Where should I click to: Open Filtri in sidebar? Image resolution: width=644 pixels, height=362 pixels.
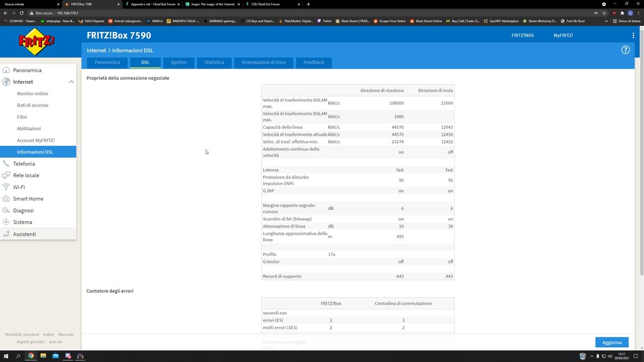click(22, 117)
